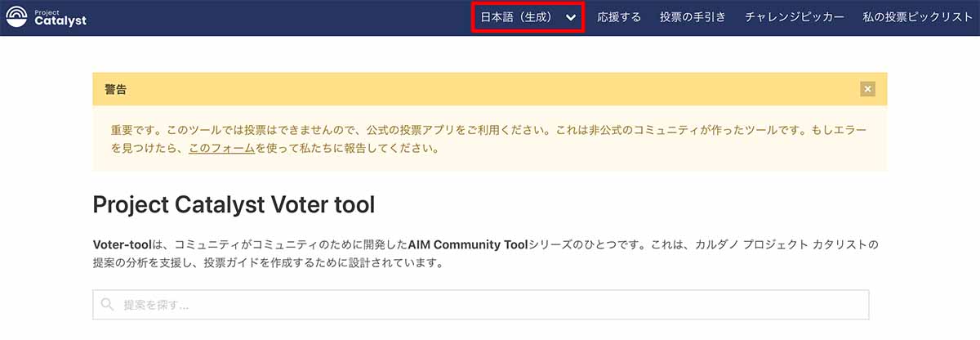Click the 警告 banner title text
This screenshot has height=340, width=980.
115,89
